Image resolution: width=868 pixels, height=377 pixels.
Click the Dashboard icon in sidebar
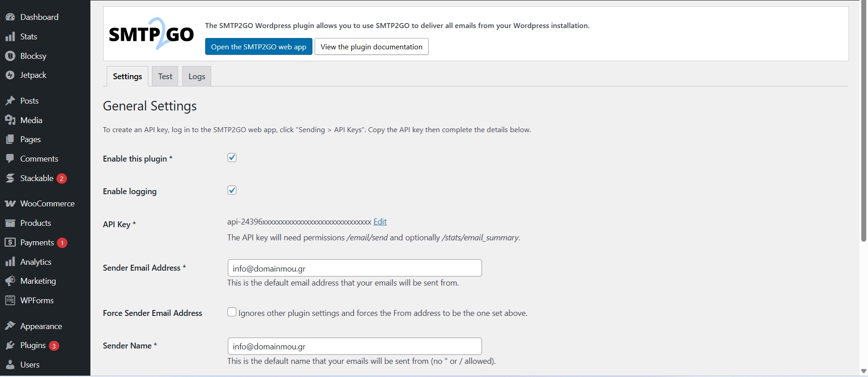coord(10,17)
